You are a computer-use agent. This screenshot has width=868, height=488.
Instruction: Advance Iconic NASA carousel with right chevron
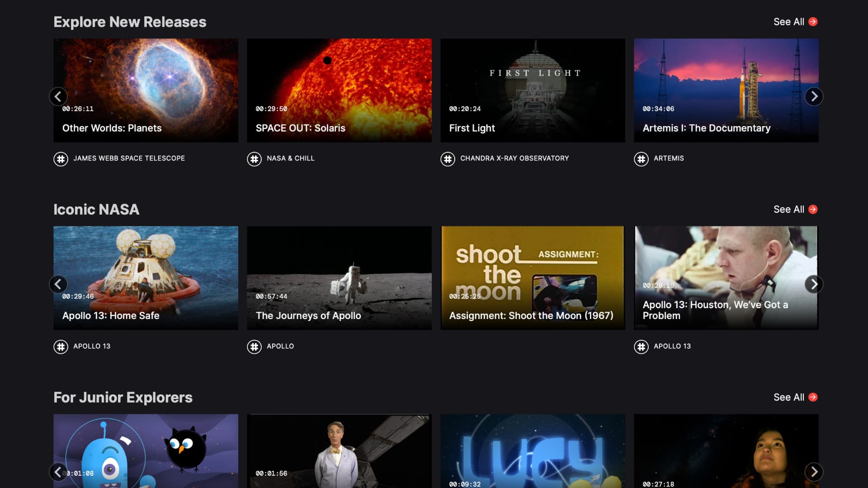(x=814, y=284)
